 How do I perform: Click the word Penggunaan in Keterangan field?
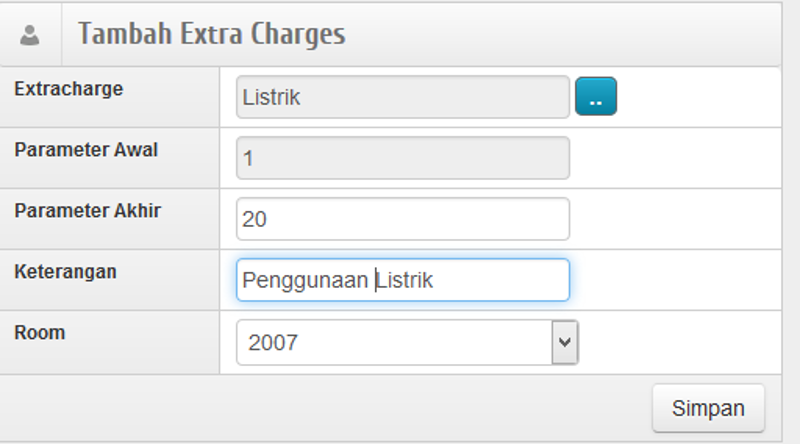click(306, 280)
